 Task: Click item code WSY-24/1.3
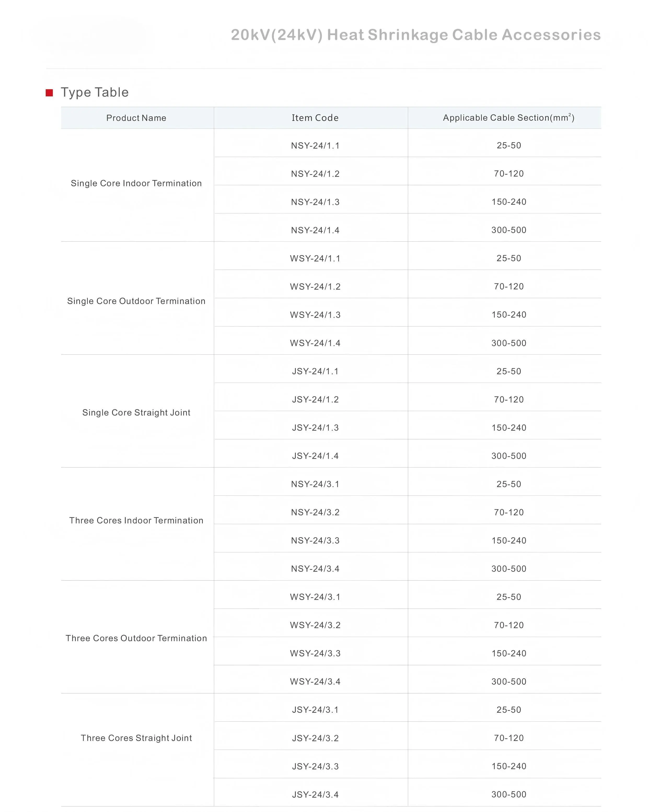click(x=315, y=315)
